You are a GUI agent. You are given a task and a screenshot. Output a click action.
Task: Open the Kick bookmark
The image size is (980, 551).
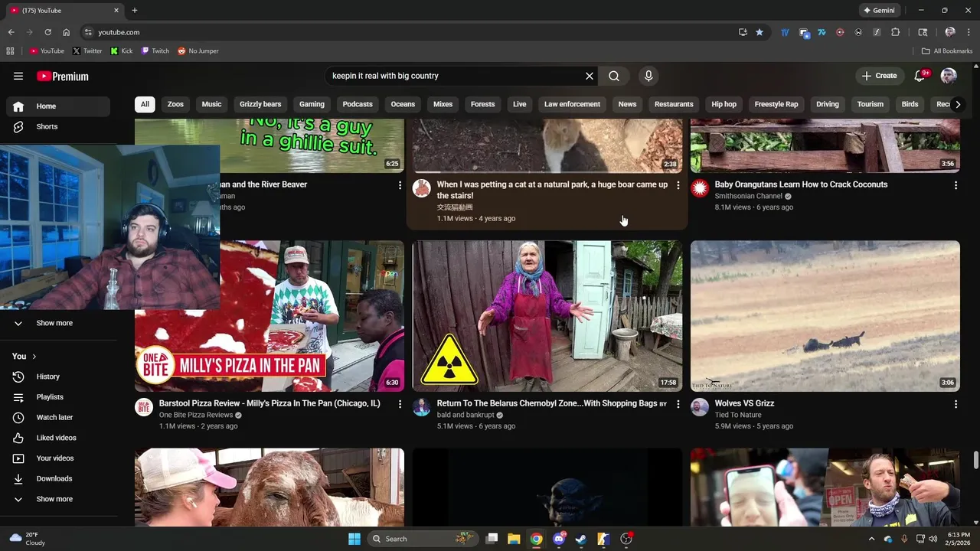[122, 51]
